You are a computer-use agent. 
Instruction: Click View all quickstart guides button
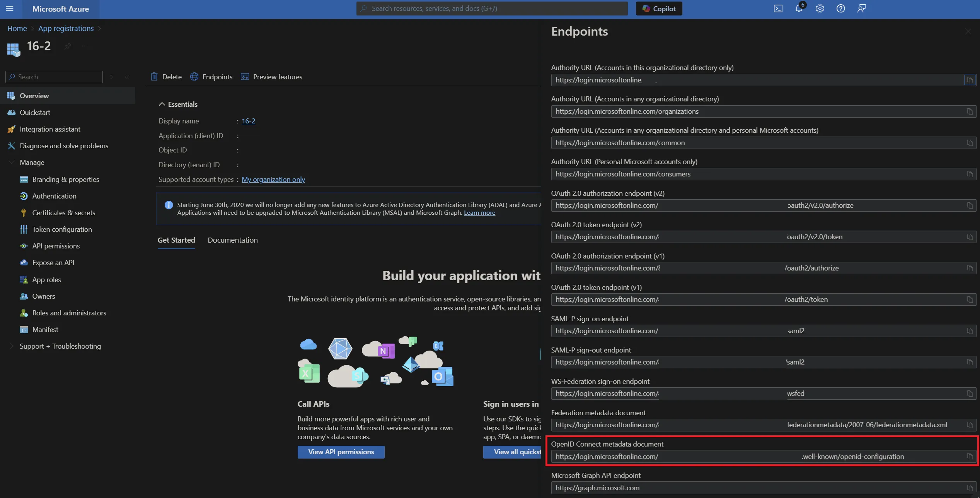pos(512,452)
